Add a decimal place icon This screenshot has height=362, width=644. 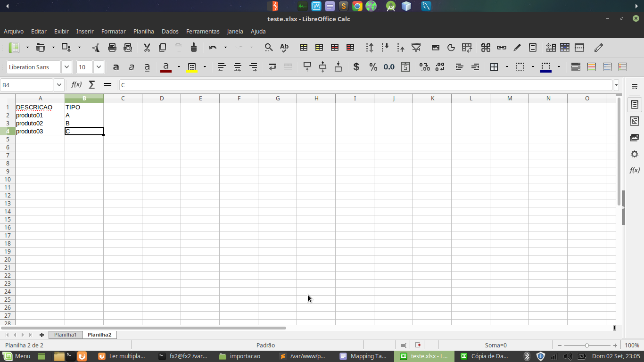coord(425,67)
